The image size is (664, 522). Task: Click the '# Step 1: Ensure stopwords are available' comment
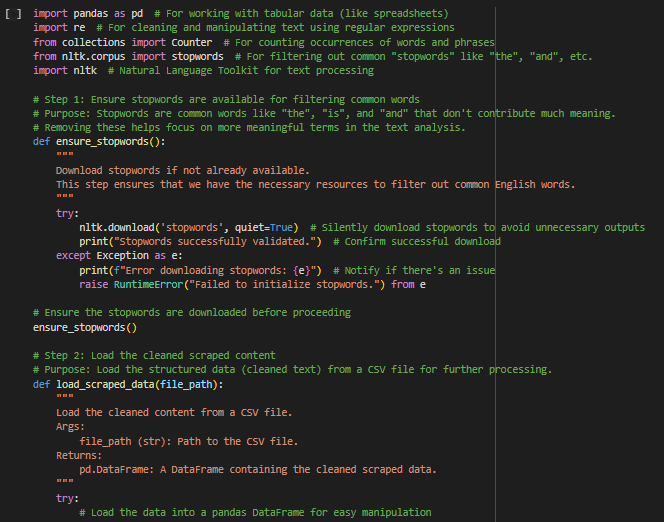pos(227,99)
